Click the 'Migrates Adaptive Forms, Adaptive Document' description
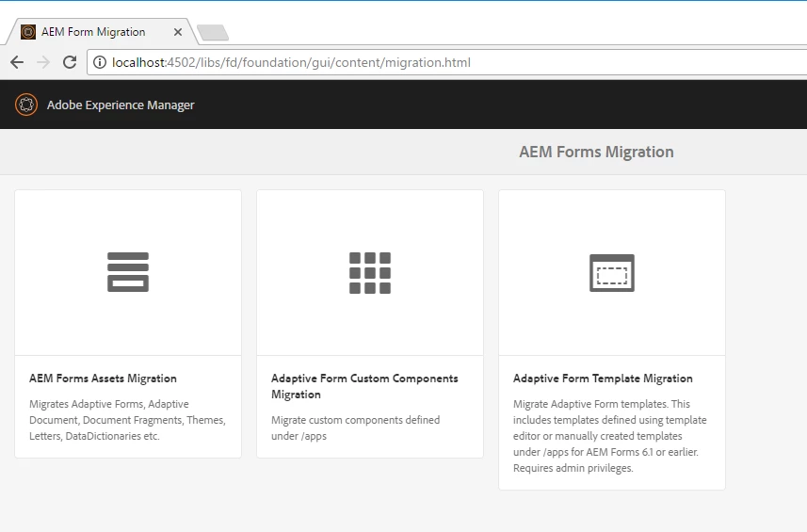This screenshot has width=807, height=532. pos(128,420)
